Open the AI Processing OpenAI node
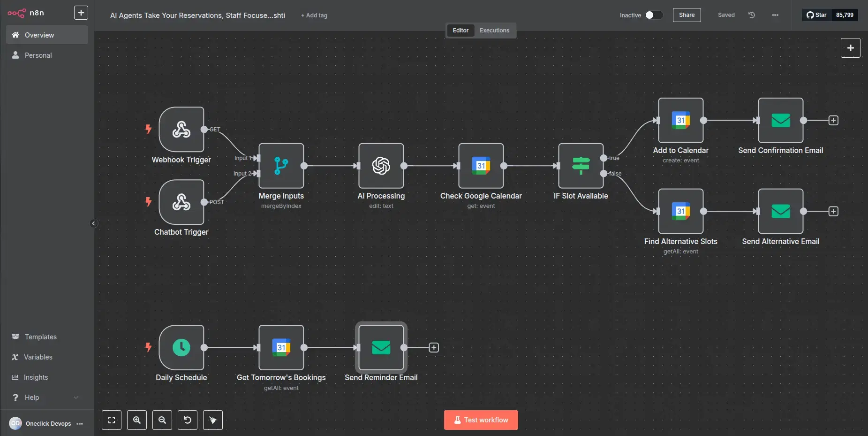868x436 pixels. [x=381, y=166]
